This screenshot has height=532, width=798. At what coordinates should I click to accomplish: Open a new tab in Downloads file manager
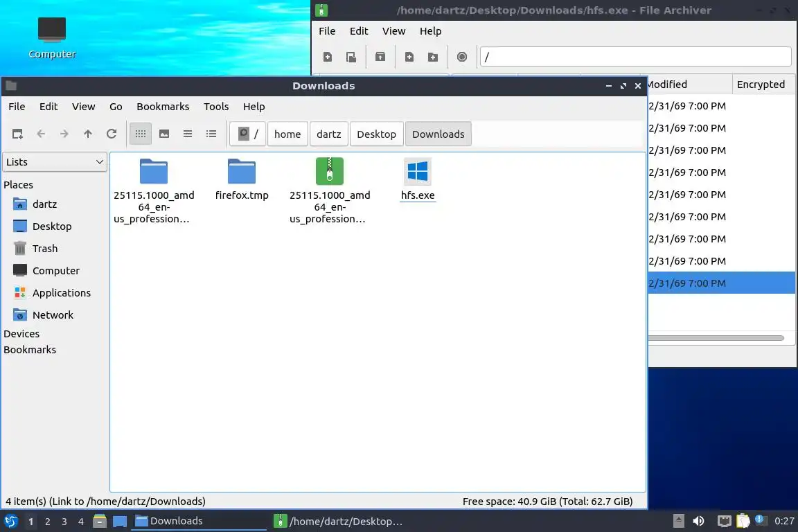pyautogui.click(x=17, y=134)
